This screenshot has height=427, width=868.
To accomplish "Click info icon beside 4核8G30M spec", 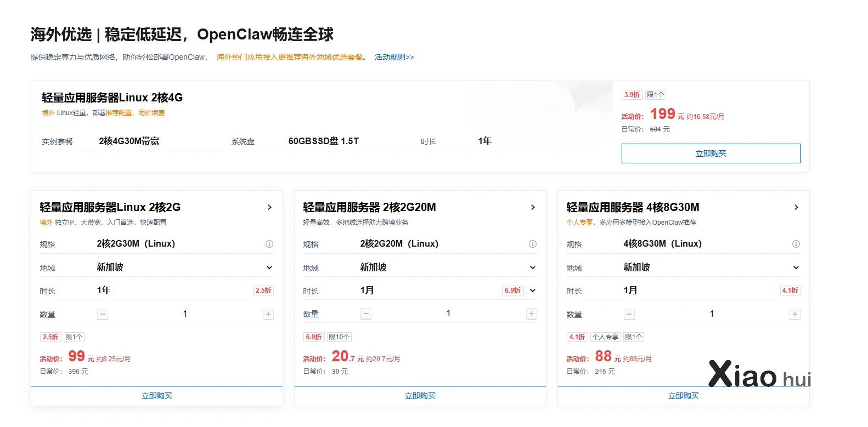I will tap(796, 244).
